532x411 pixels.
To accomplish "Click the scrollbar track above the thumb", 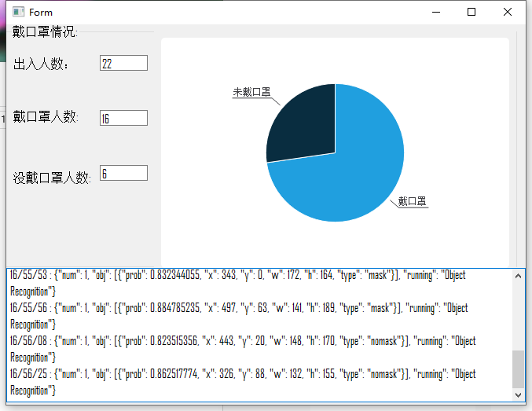I will (x=517, y=314).
